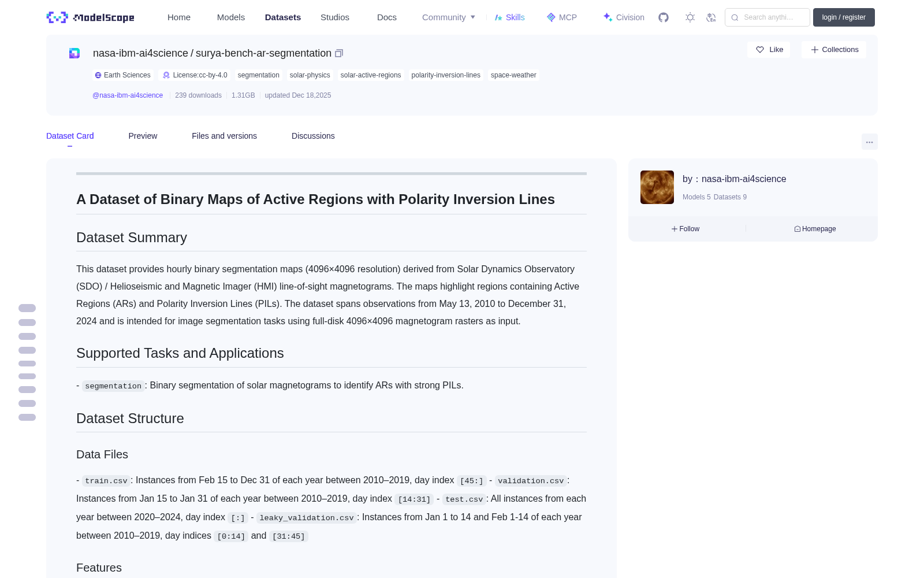Image resolution: width=924 pixels, height=578 pixels.
Task: Expand the Community dropdown menu
Action: 449,17
